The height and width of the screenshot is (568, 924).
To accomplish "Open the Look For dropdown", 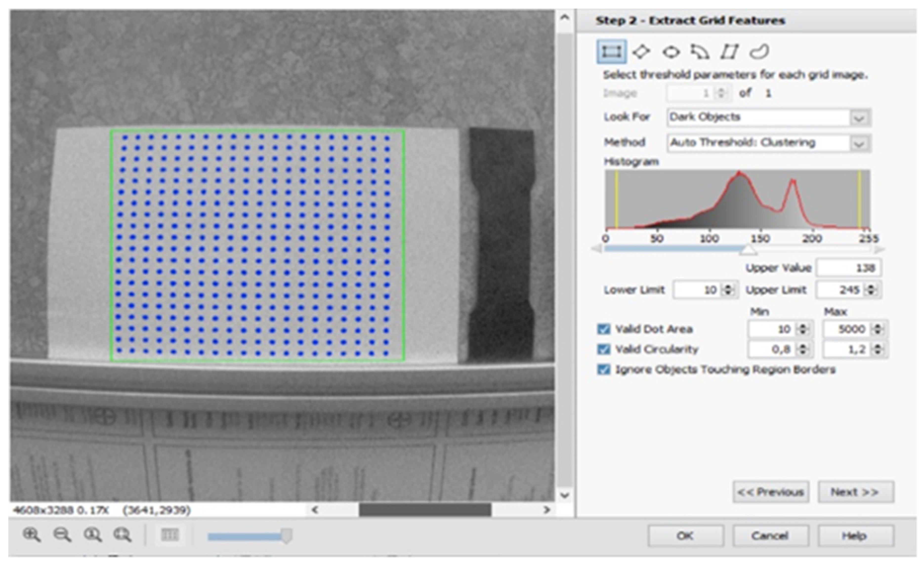I will point(859,118).
